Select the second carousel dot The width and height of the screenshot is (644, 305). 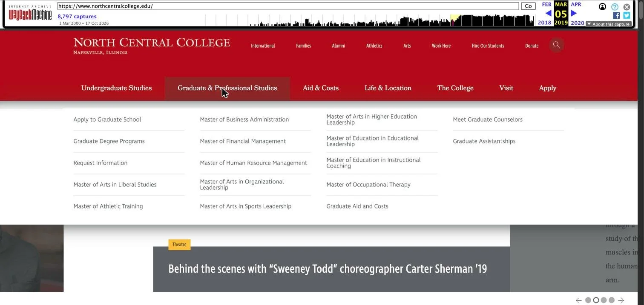coord(596,300)
